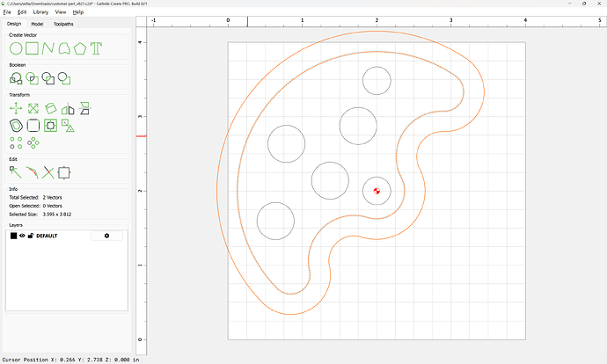Viewport: 607px width, 364px height.
Task: Switch to the Toolpaths tab
Action: [x=63, y=24]
